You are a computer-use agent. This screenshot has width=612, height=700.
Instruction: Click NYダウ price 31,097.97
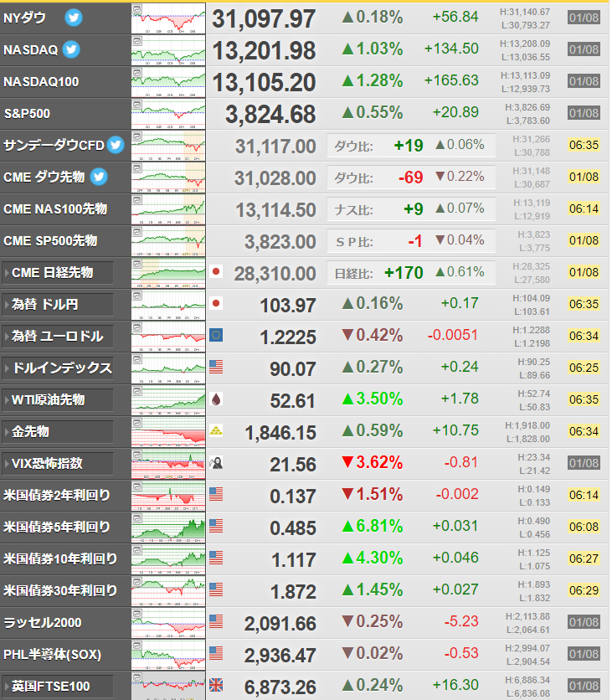(x=264, y=19)
